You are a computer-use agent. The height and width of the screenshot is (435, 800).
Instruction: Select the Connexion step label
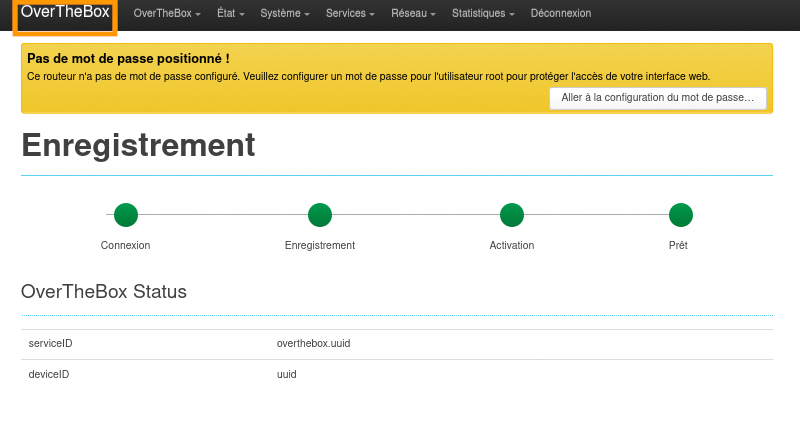tap(126, 245)
